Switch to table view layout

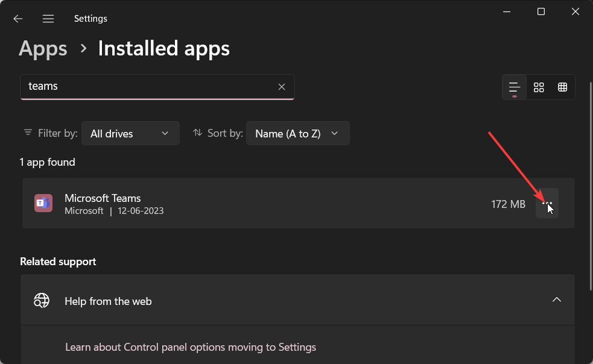[562, 87]
